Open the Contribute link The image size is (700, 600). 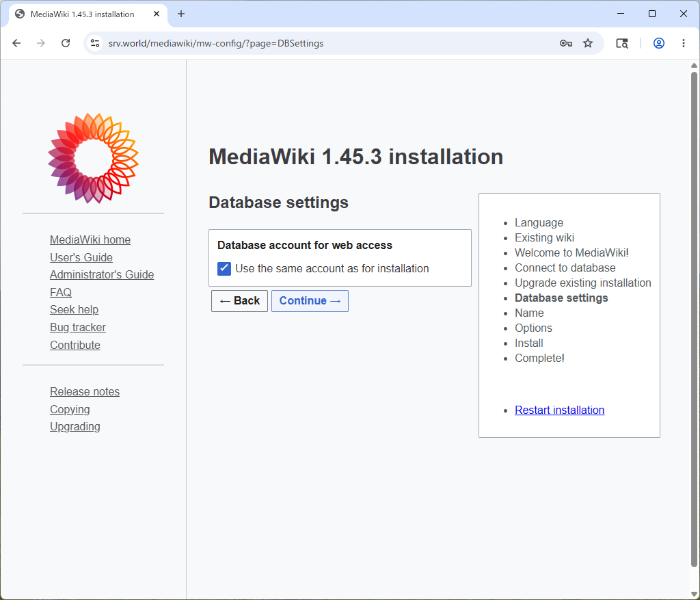[75, 345]
